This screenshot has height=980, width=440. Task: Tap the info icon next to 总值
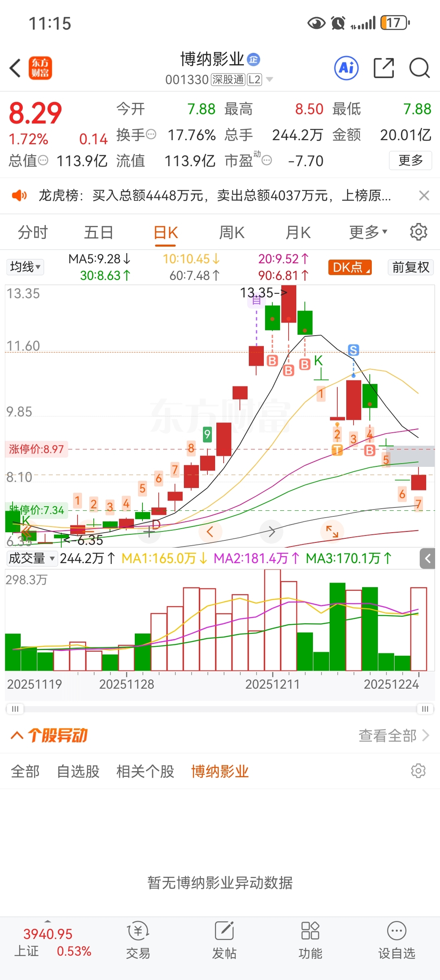43,160
